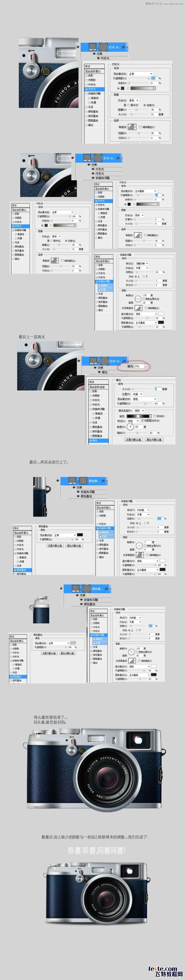The height and width of the screenshot is (980, 186).
Task: Open 方法 柔和 dropdown in topmost 内发光 dialog
Action: [133, 100]
